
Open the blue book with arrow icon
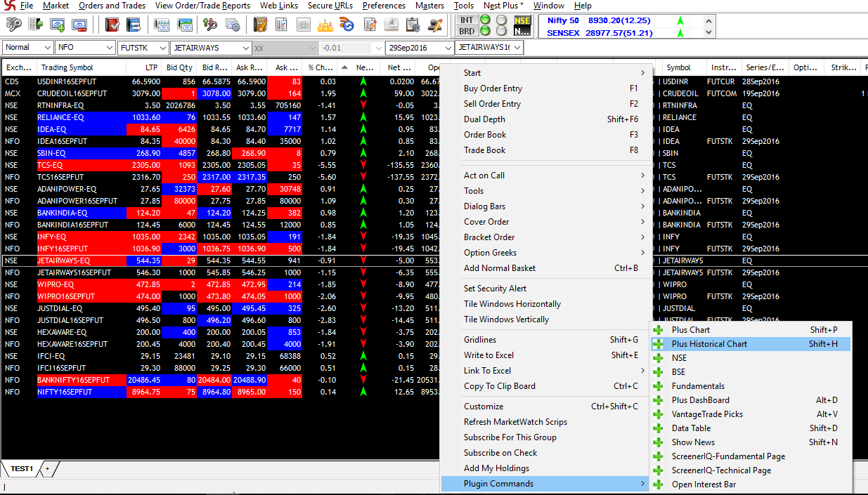pyautogui.click(x=133, y=25)
